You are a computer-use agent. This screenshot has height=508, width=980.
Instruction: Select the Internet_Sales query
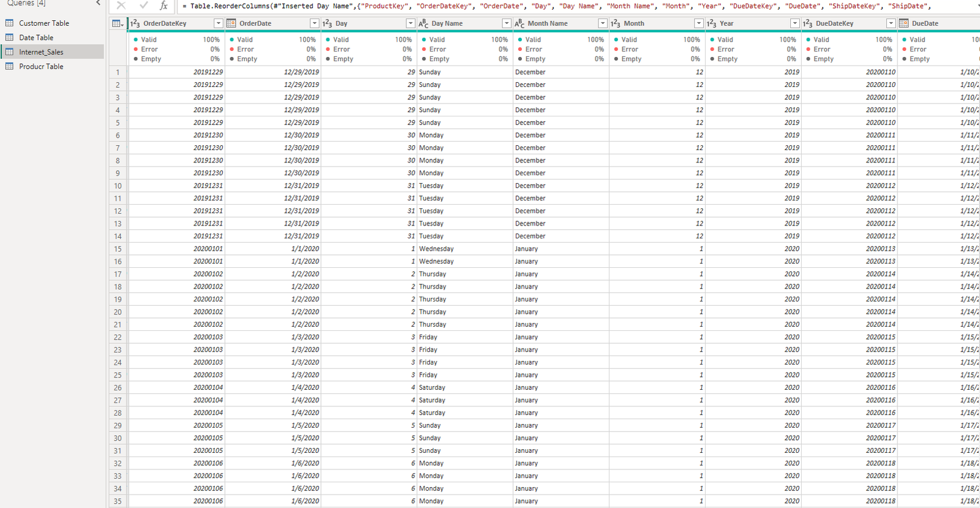click(x=41, y=52)
